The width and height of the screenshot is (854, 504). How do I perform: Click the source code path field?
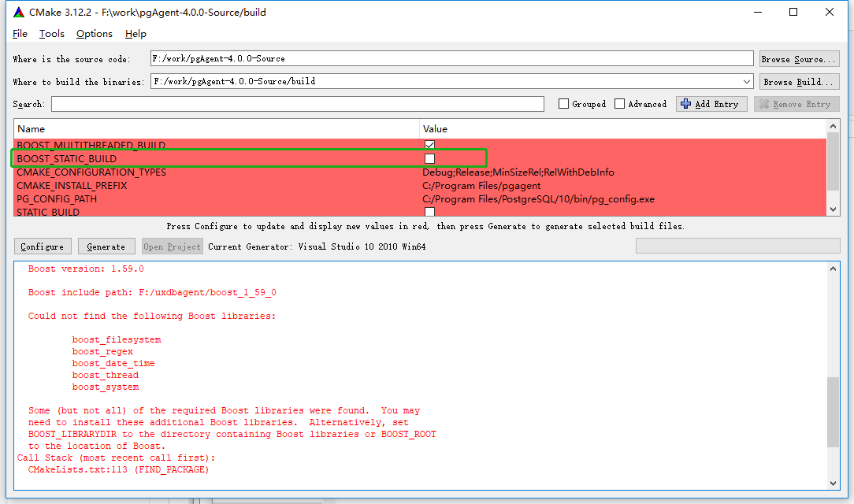point(451,59)
